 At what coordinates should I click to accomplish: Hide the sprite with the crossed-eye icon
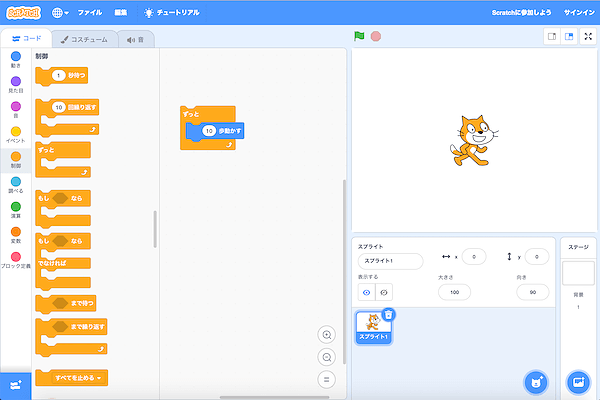pos(384,292)
